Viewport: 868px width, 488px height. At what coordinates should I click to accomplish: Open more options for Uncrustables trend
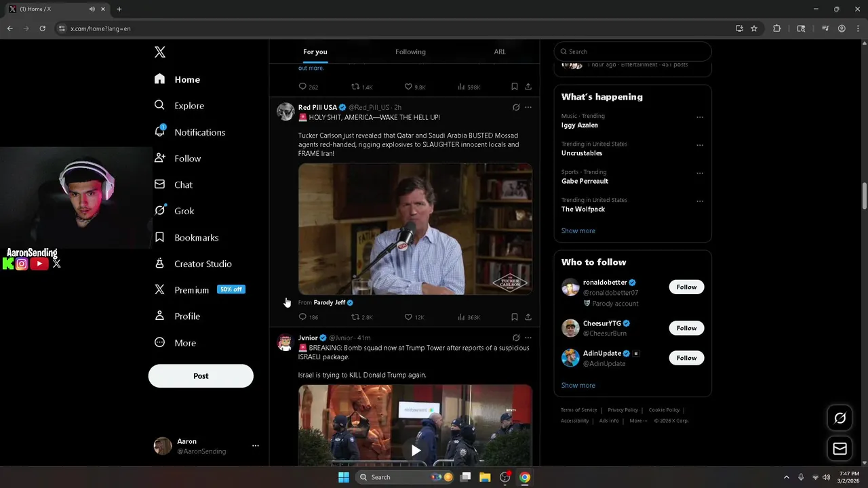pos(700,145)
